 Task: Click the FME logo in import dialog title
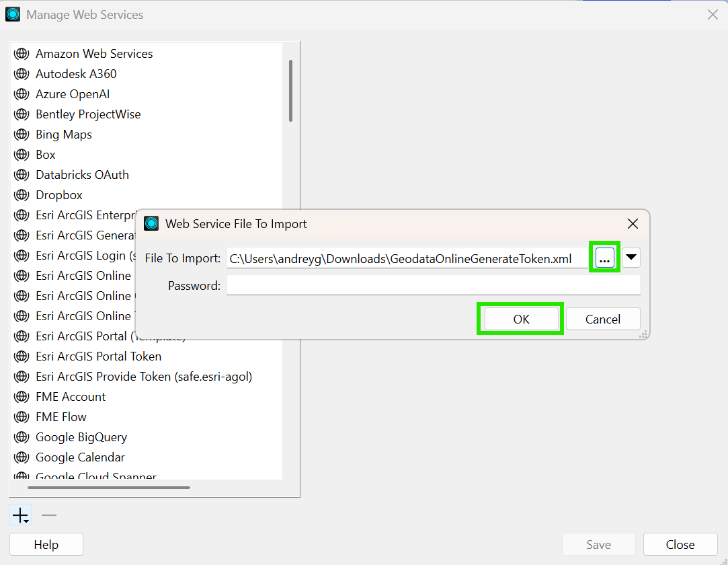[151, 223]
